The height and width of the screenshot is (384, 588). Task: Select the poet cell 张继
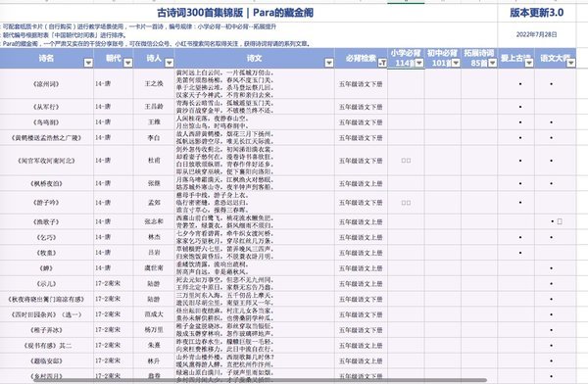click(154, 183)
